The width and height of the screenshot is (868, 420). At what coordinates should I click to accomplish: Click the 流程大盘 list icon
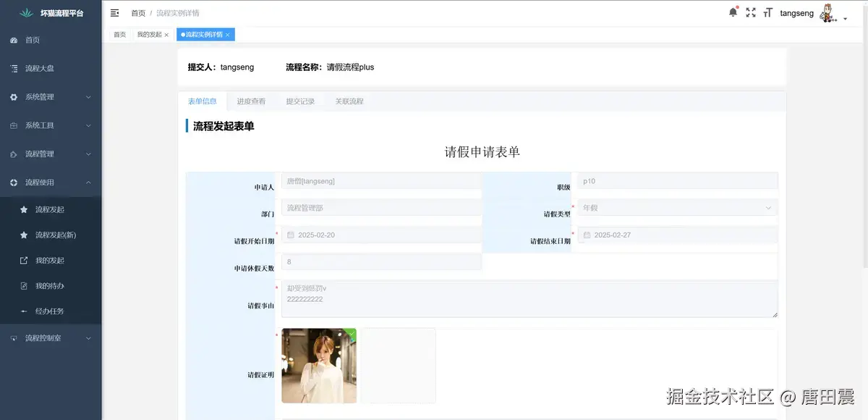point(14,68)
